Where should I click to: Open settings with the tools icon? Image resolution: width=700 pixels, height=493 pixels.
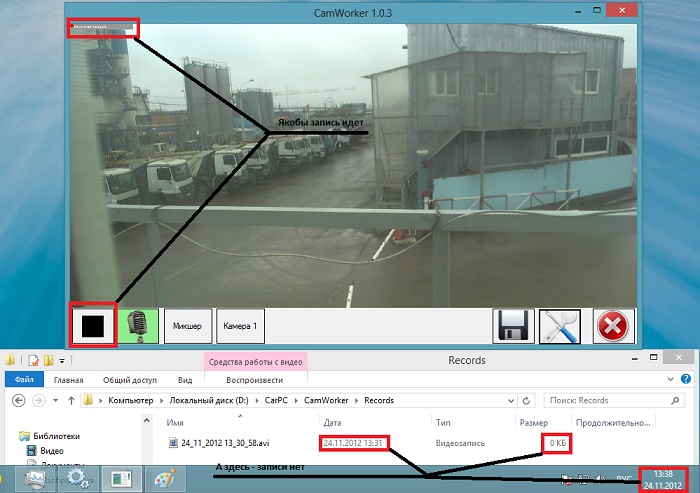tap(560, 327)
